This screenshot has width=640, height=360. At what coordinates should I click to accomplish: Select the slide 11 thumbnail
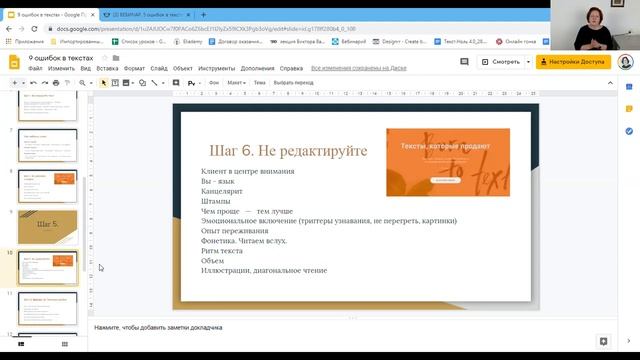[47, 309]
